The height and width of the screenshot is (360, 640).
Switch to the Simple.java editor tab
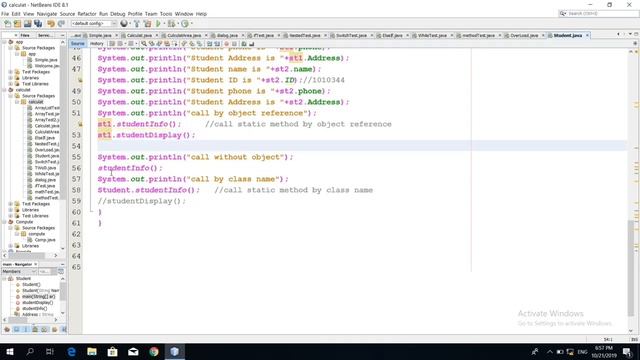click(x=100, y=36)
